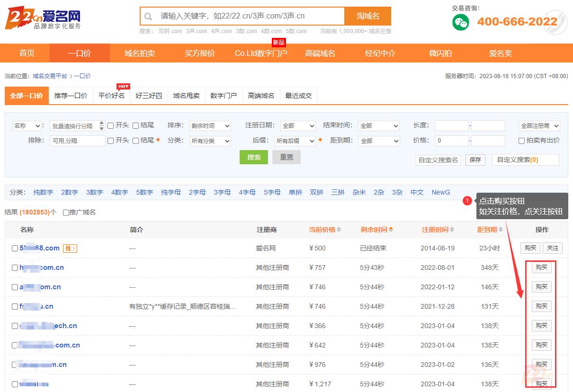
Task: Switch to the 平价好名 tab
Action: [x=111, y=96]
